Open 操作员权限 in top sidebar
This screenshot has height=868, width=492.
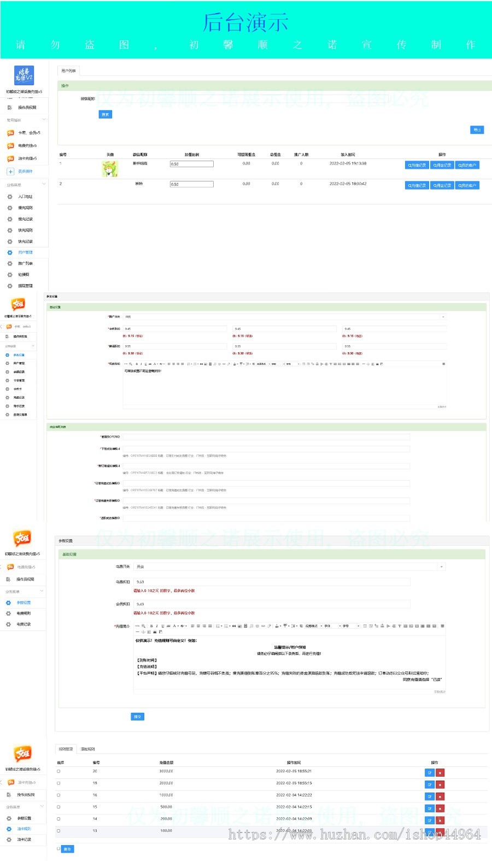(x=22, y=108)
